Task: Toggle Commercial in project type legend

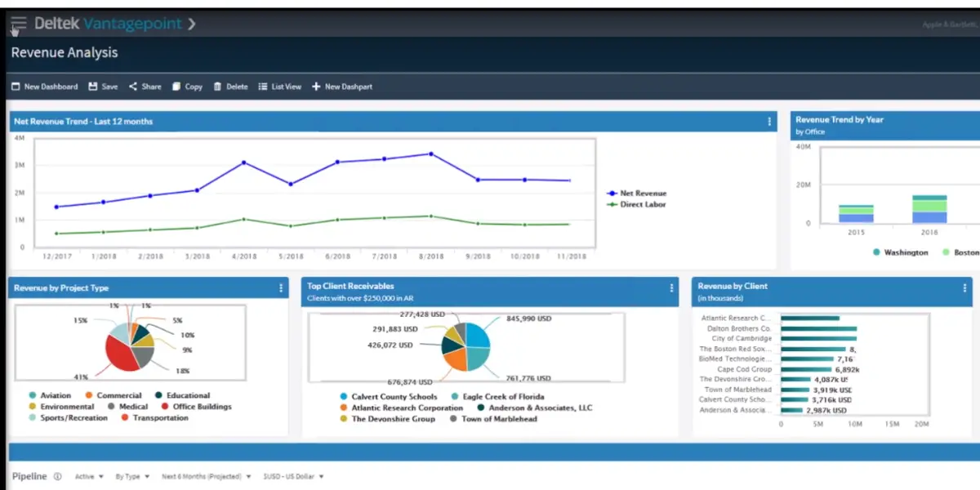Action: click(113, 396)
